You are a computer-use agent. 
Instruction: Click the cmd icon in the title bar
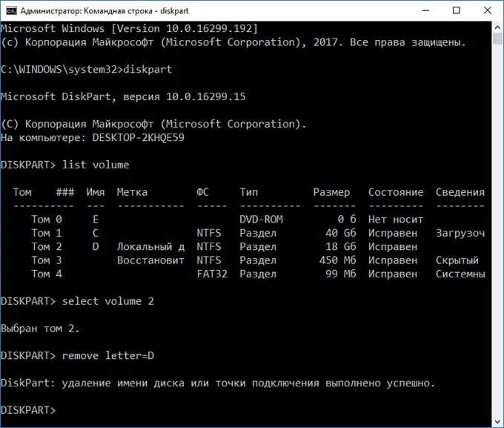(11, 10)
